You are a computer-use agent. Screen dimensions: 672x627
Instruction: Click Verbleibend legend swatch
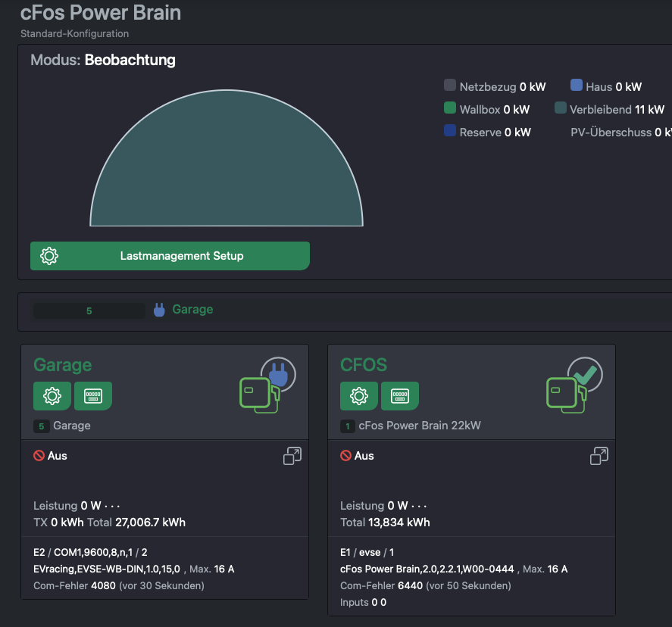(x=561, y=108)
